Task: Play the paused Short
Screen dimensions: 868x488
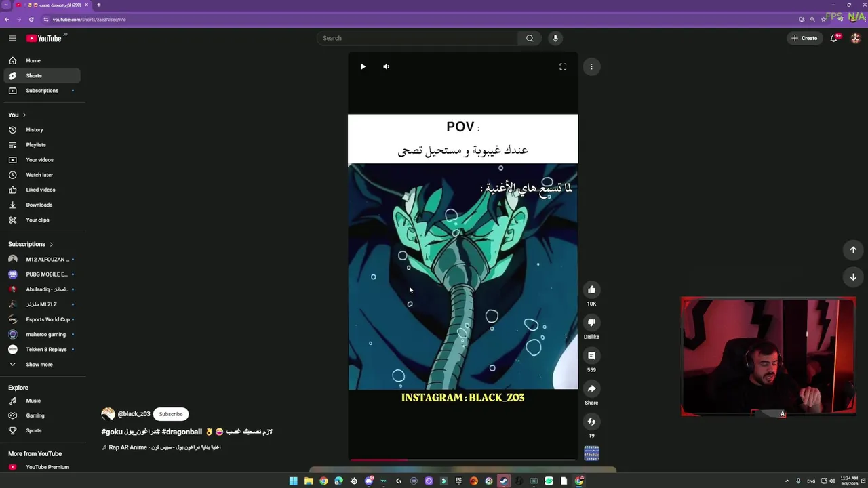Action: click(363, 66)
